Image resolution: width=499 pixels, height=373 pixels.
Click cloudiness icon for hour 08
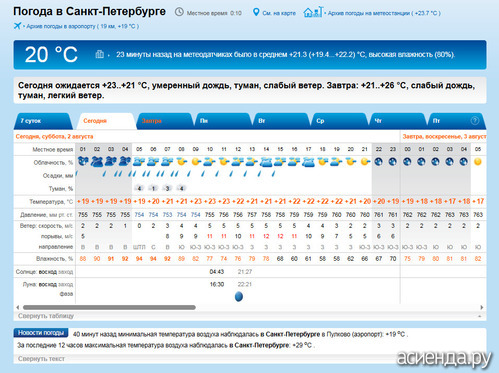coord(181,162)
